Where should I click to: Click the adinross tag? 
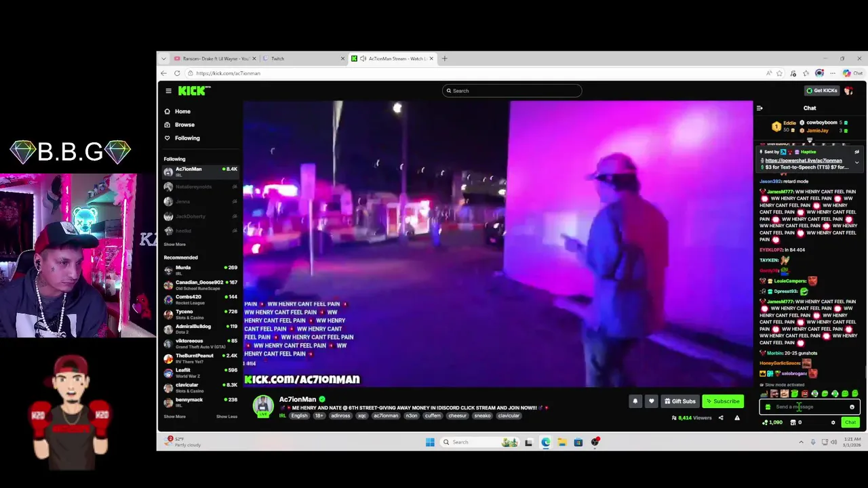tap(340, 415)
